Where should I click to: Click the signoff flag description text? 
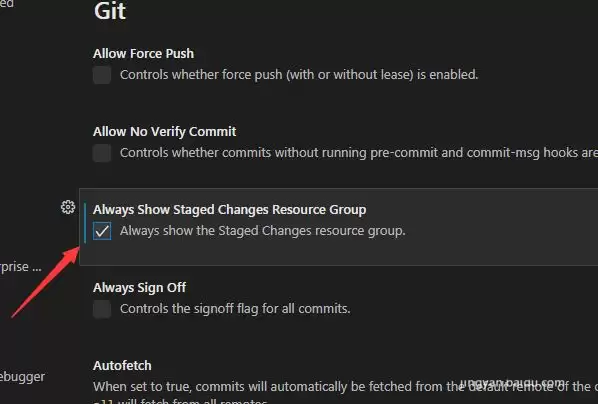(x=235, y=309)
